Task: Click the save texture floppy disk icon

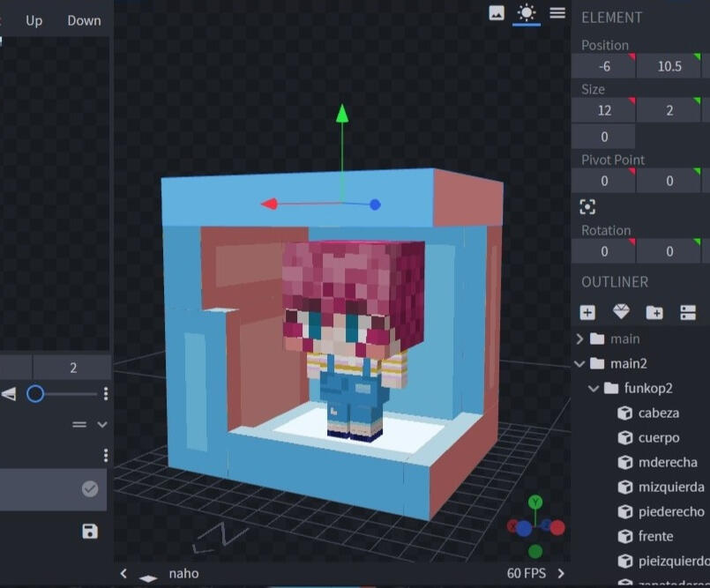Action: [89, 531]
